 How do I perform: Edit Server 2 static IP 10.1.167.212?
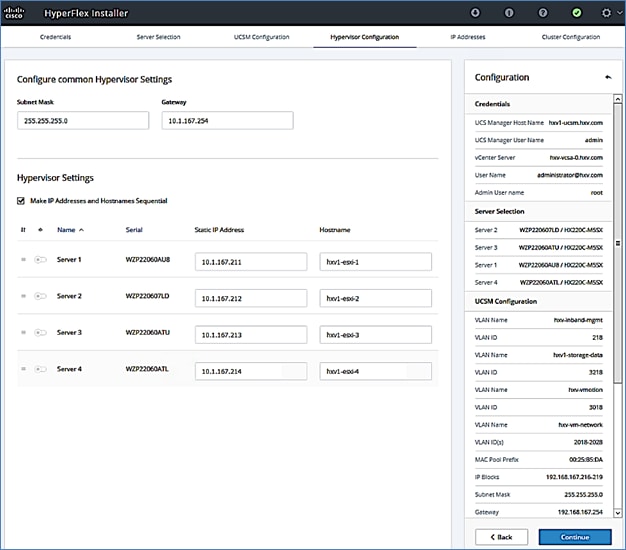251,298
